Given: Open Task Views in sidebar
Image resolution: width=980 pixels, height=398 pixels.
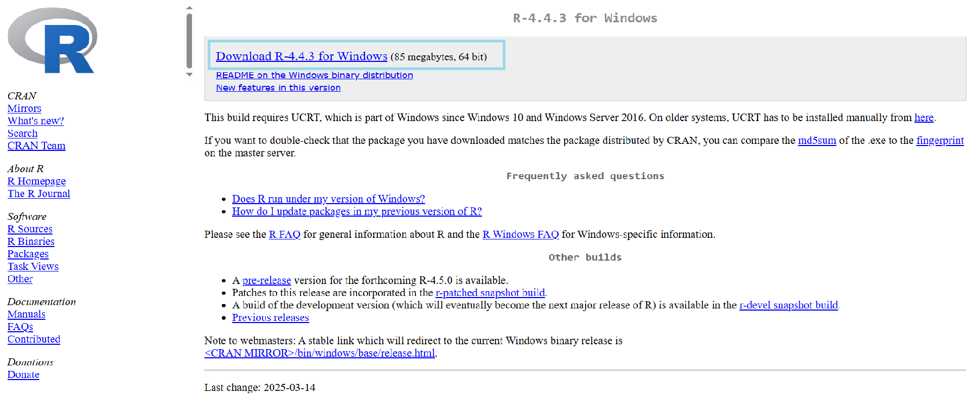Looking at the screenshot, I should [x=33, y=266].
